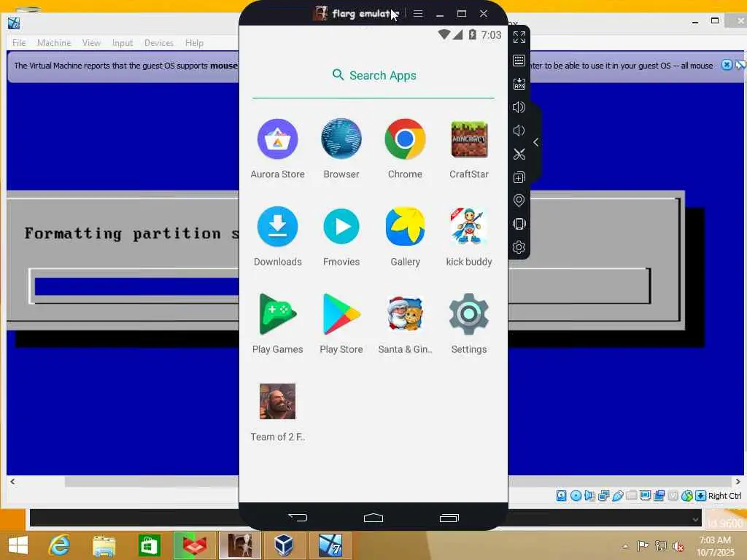Image resolution: width=747 pixels, height=560 pixels.
Task: Tap the Android home button
Action: coord(373,518)
